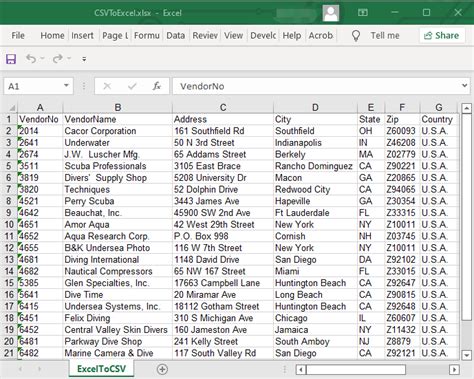Open the Data tab
This screenshot has height=379, width=474.
(x=176, y=35)
